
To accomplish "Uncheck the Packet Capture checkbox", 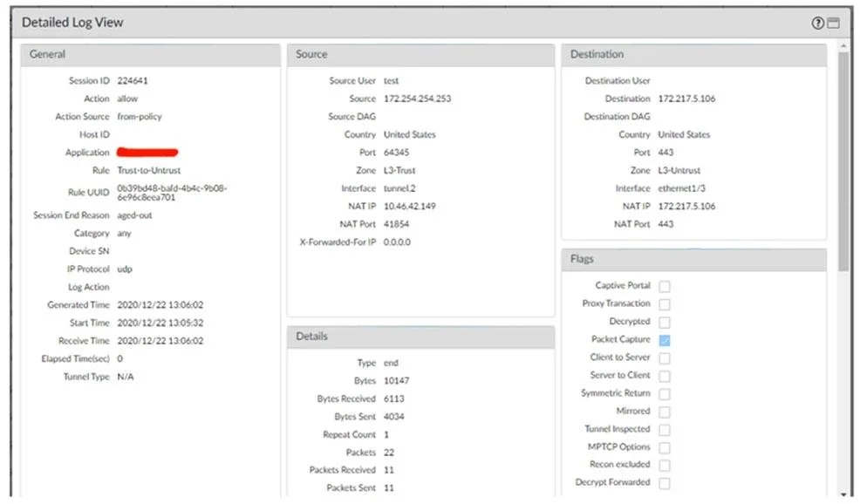I will click(665, 340).
